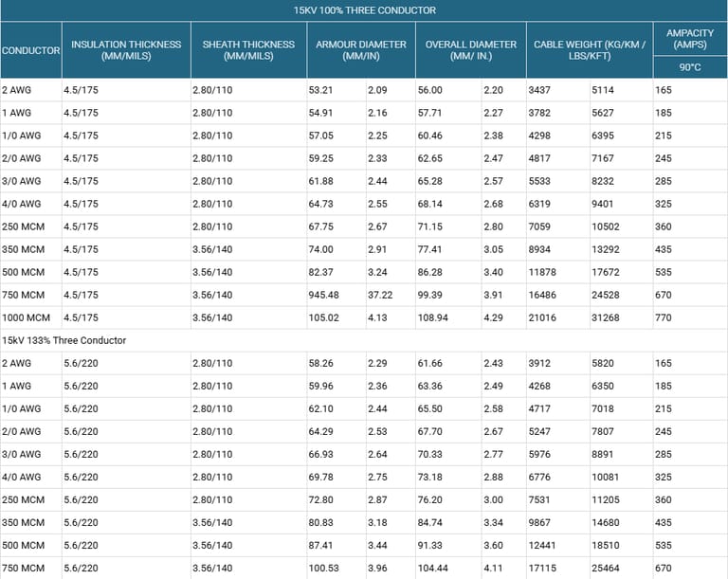Select the Conductor column header
Viewport: 728px width, 579px height.
[x=31, y=49]
